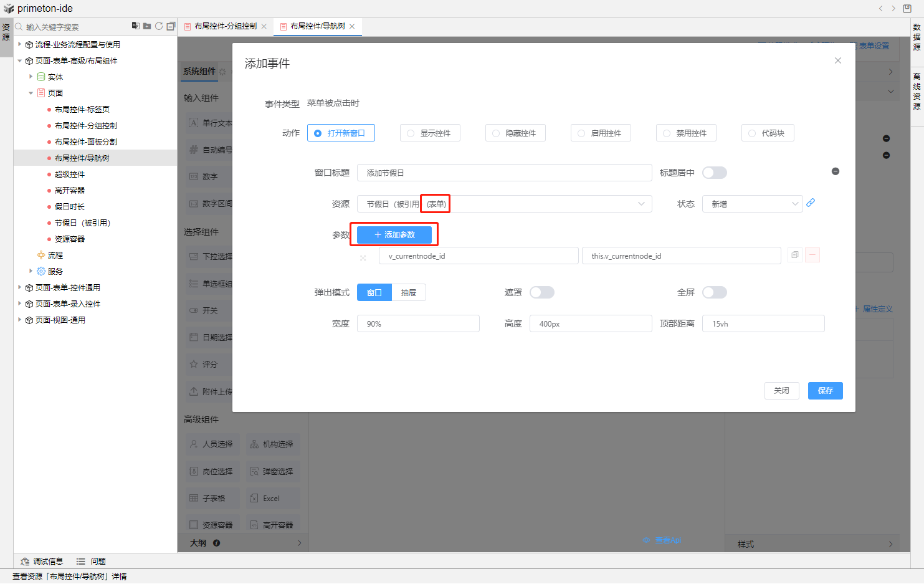924x584 pixels.
Task: Turn on the 全屏 switch
Action: [x=714, y=292]
